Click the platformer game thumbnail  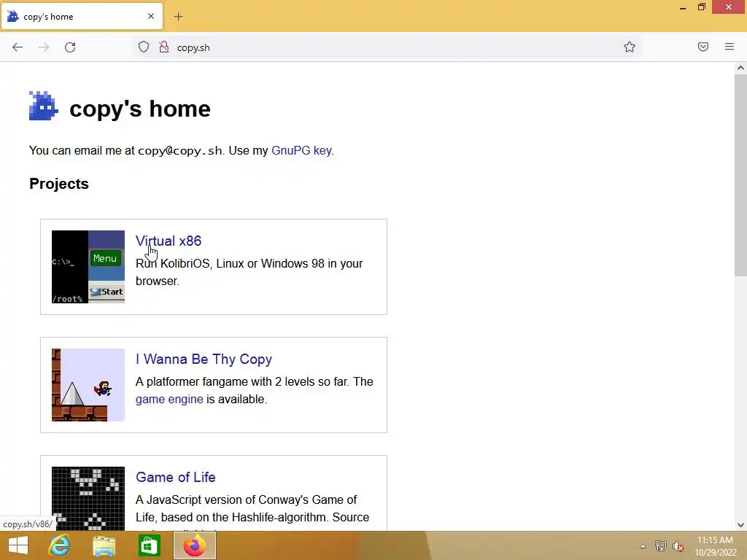tap(88, 385)
